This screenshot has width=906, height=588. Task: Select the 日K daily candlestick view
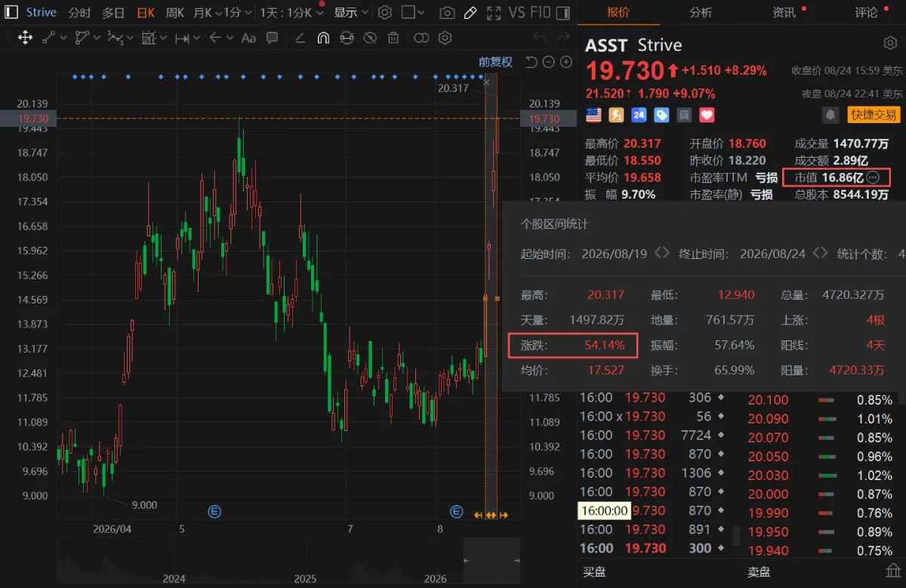146,13
